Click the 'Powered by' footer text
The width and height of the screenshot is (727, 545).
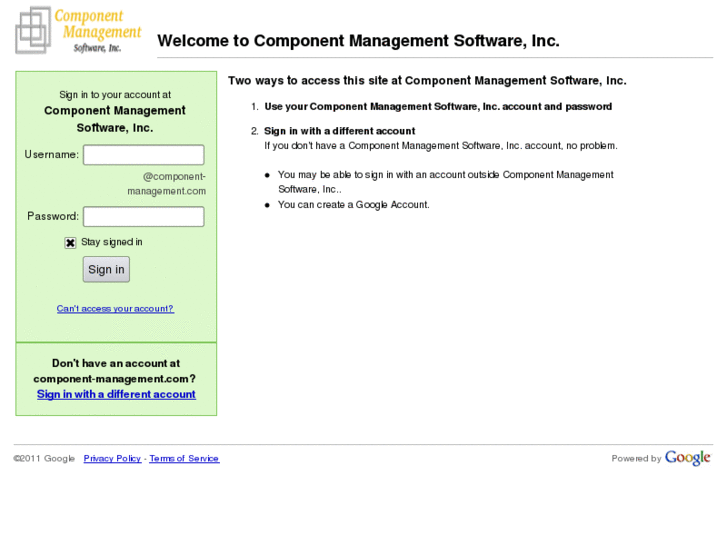tap(636, 458)
